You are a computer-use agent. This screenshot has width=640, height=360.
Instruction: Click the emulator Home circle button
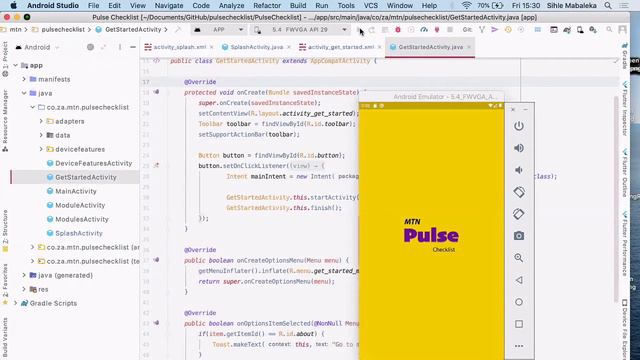[x=519, y=302]
